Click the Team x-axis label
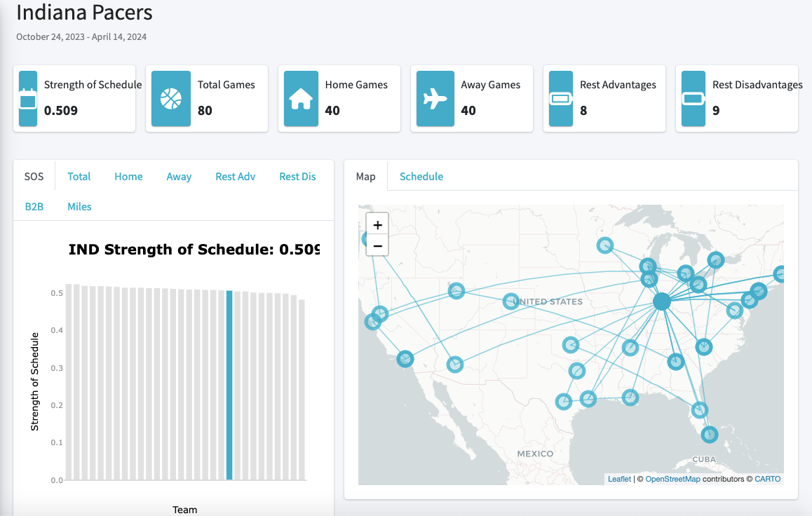Viewport: 812px width, 516px height. [x=185, y=510]
